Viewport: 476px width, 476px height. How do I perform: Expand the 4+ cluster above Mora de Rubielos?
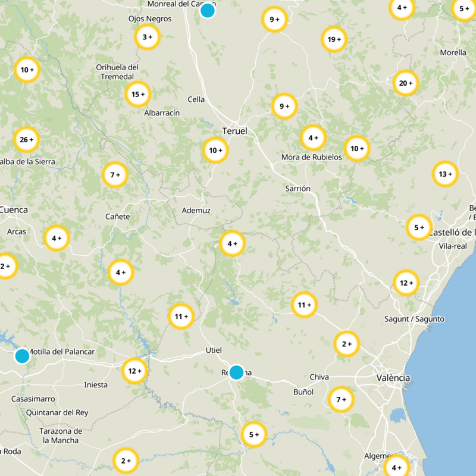coord(314,138)
